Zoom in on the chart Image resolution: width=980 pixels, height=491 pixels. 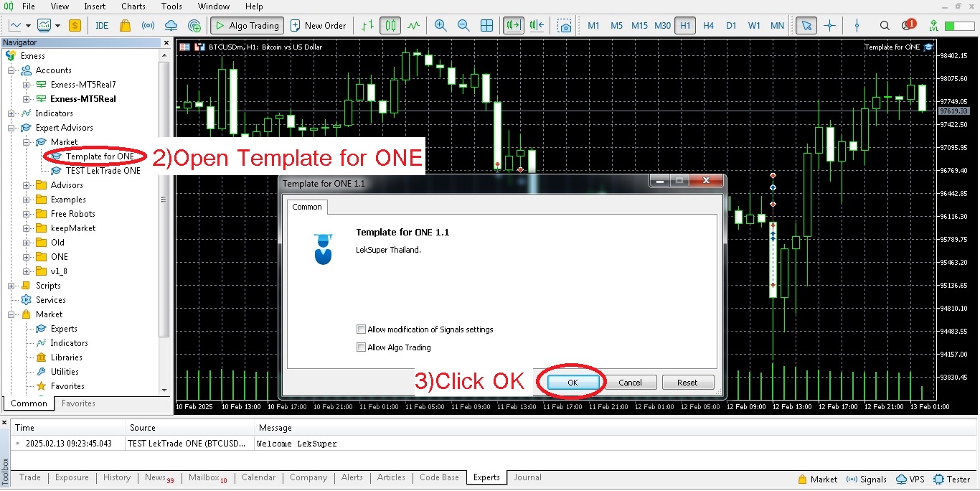point(440,26)
